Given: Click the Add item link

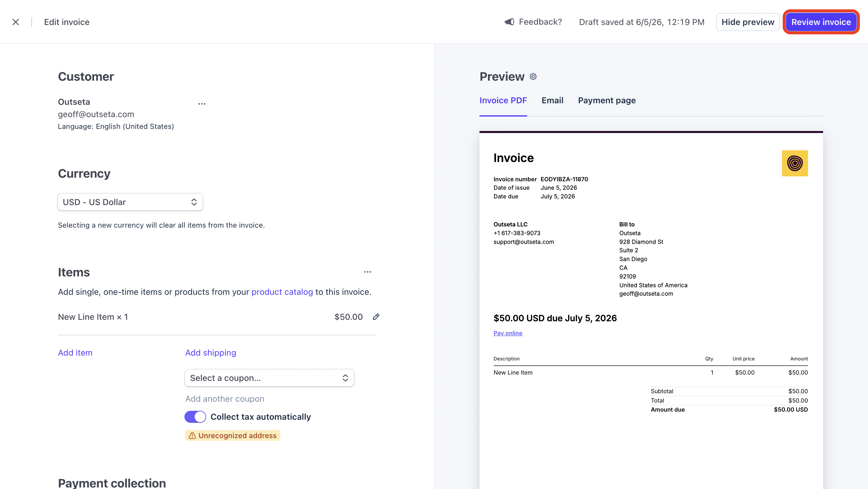Looking at the screenshot, I should click(75, 353).
